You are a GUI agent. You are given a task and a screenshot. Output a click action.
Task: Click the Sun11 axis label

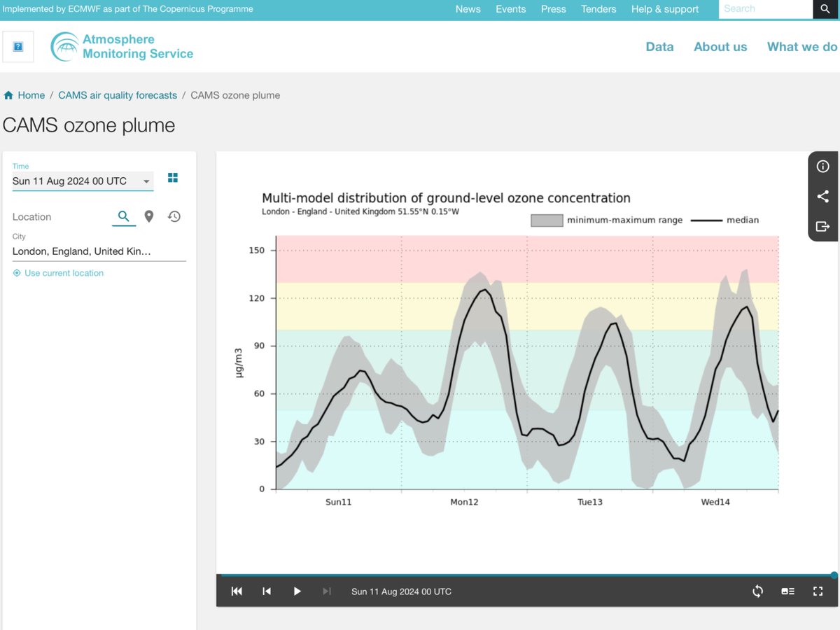(x=339, y=503)
